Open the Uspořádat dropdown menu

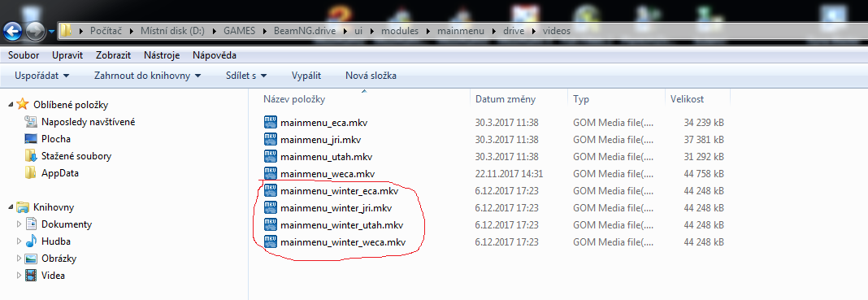click(42, 76)
